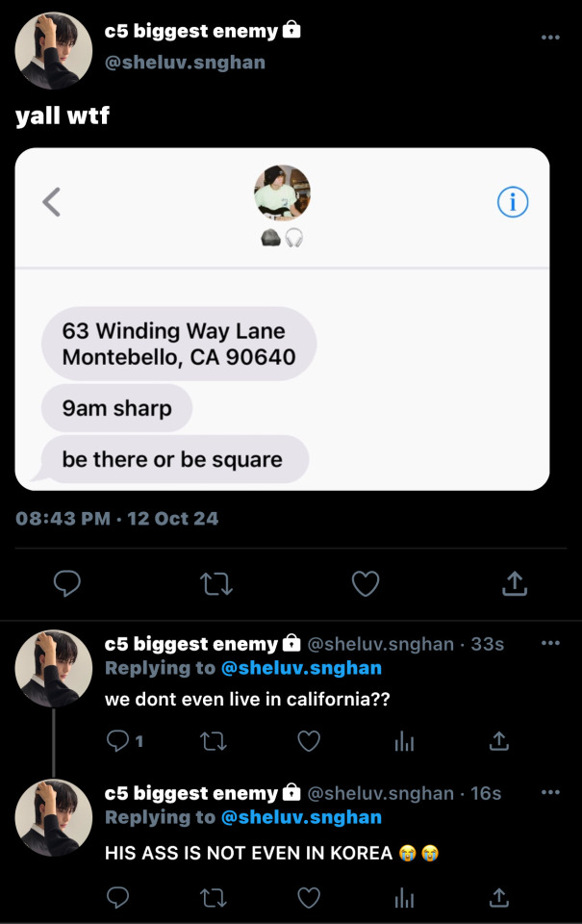The height and width of the screenshot is (924, 582).
Task: Share the 'HIS ASS IS NOT EVEN IN KOREA' reply
Action: coord(499,898)
